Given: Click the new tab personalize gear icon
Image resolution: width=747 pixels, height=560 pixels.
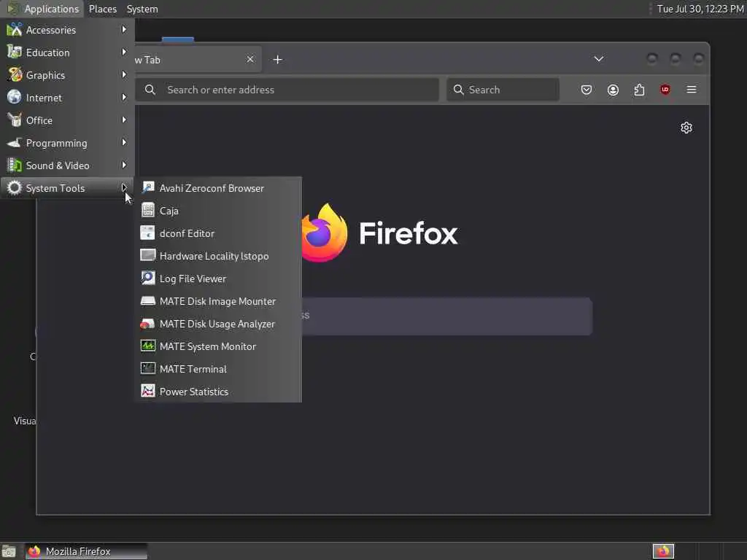Looking at the screenshot, I should (686, 128).
